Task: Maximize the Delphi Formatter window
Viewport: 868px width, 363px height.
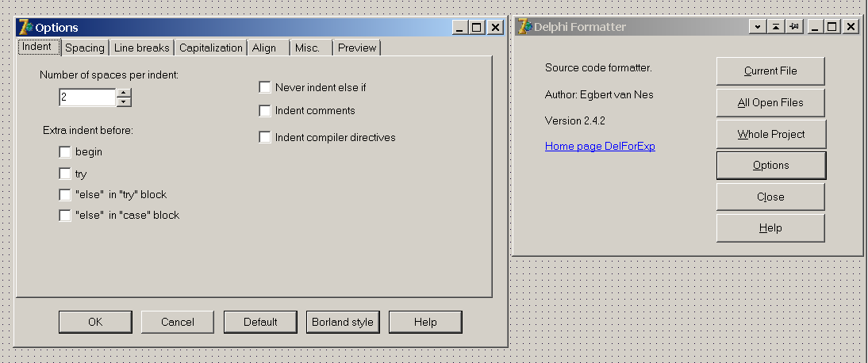Action: pyautogui.click(x=832, y=27)
